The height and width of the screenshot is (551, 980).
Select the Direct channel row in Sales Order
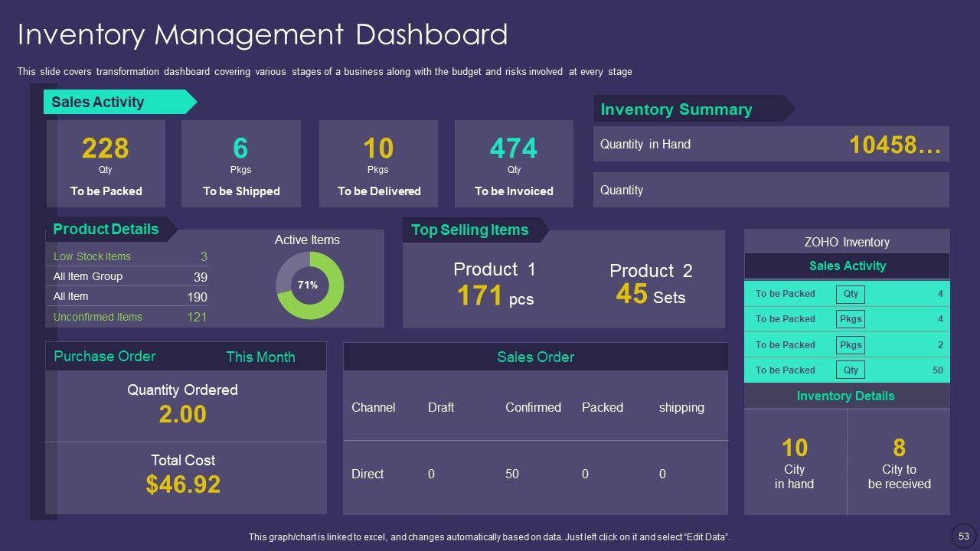(534, 474)
